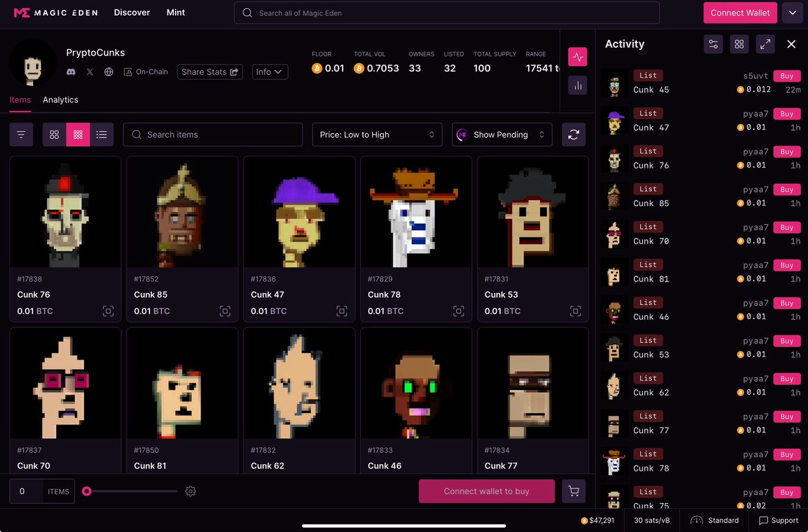The height and width of the screenshot is (532, 808).
Task: Toggle the activity pulse icon button
Action: pyautogui.click(x=577, y=57)
